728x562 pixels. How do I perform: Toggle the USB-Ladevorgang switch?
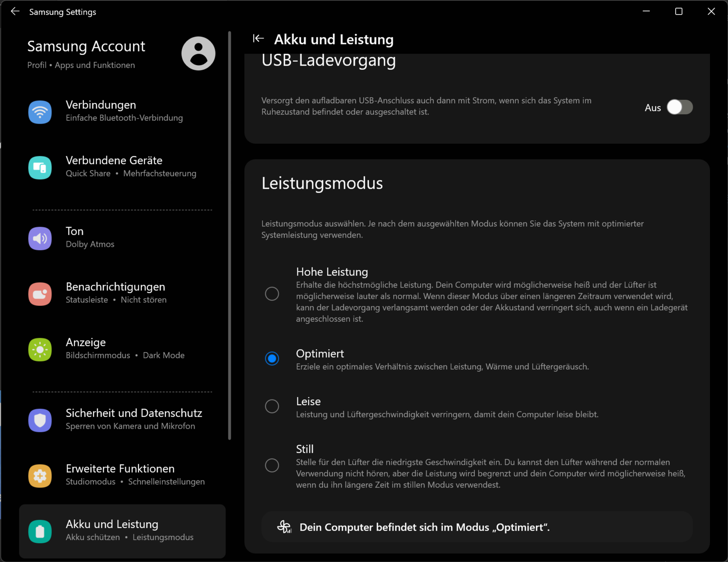click(x=680, y=107)
